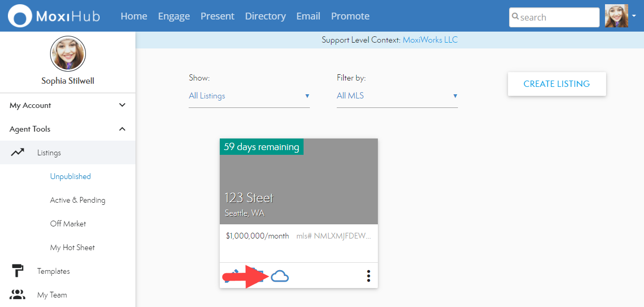This screenshot has height=307, width=644.
Task: Click the user avatar in top bar
Action: coord(616,16)
